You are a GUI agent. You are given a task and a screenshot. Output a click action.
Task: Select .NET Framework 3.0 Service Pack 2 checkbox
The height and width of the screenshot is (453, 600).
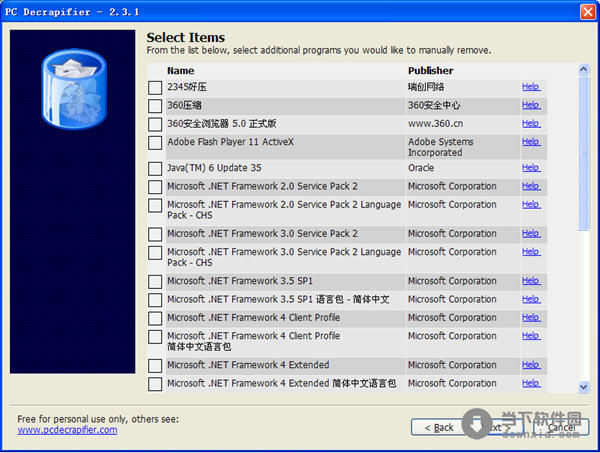tap(155, 235)
